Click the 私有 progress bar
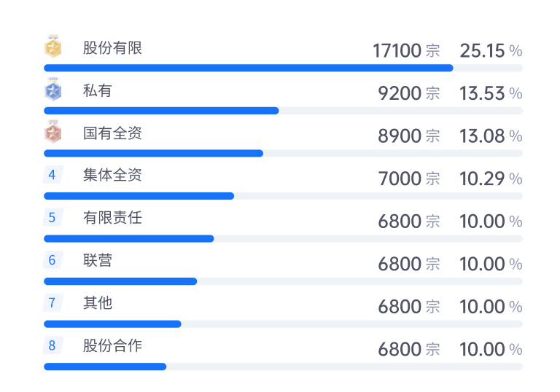The height and width of the screenshot is (392, 560). (283, 111)
